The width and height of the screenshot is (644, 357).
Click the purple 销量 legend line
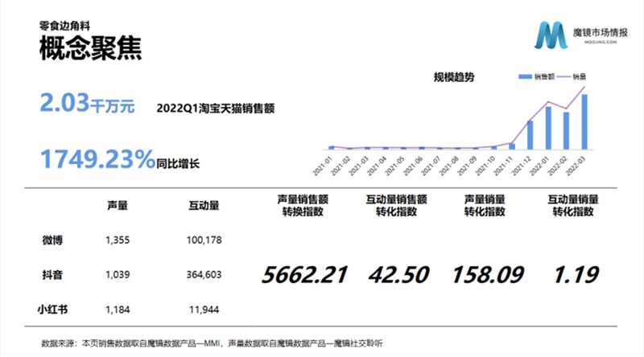click(563, 76)
